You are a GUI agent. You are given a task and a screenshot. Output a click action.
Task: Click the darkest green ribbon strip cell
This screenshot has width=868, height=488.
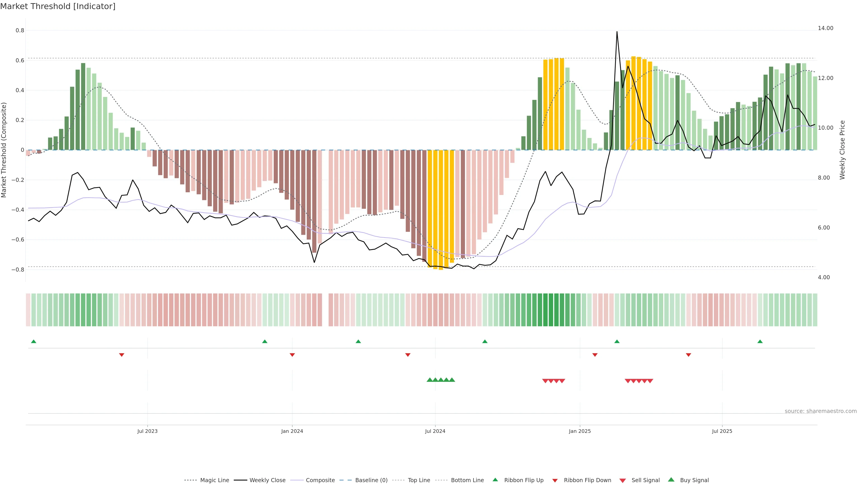tap(545, 310)
